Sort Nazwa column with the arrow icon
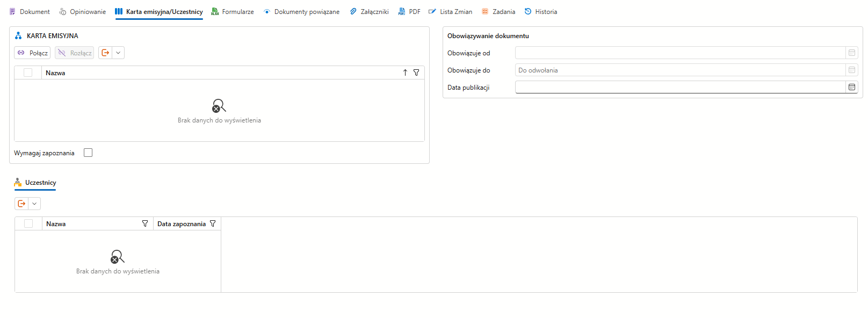 [x=405, y=73]
